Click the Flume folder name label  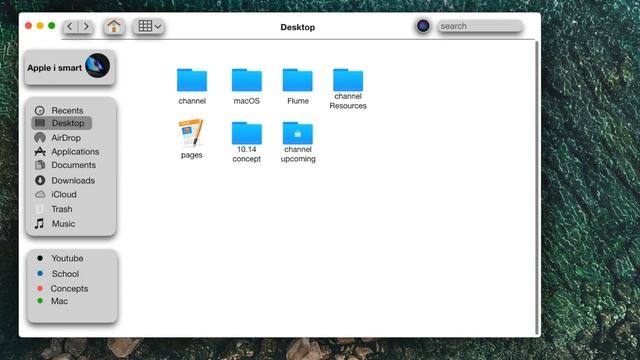pyautogui.click(x=298, y=101)
